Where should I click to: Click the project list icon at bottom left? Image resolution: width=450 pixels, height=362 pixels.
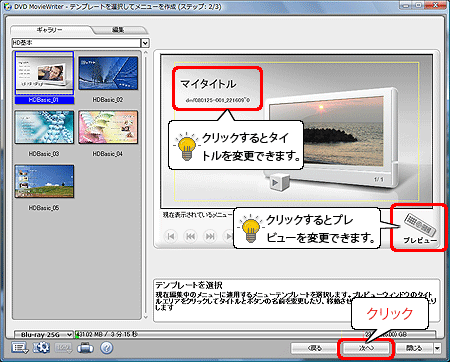coord(20,348)
